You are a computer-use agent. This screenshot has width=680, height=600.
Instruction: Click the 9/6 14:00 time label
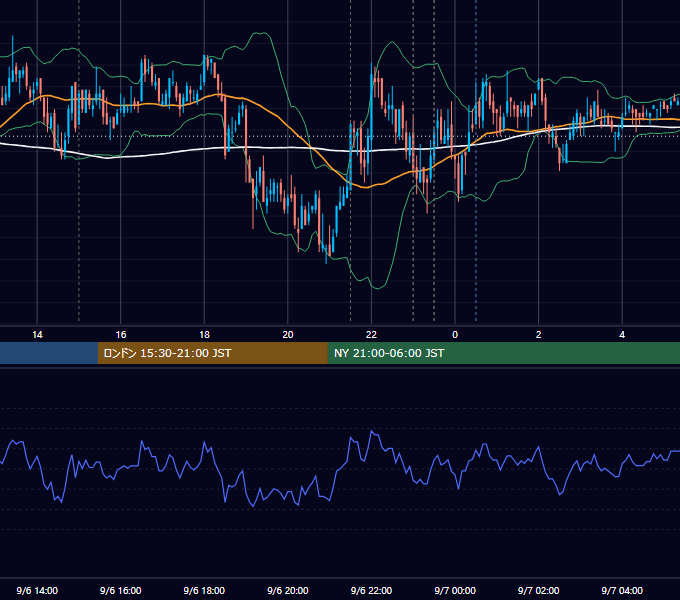pos(37,590)
